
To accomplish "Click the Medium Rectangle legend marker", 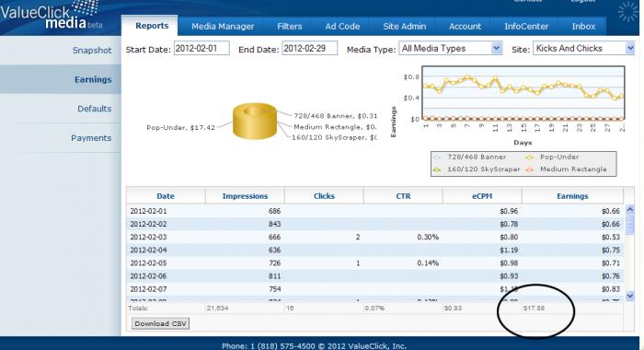I will coord(530,169).
